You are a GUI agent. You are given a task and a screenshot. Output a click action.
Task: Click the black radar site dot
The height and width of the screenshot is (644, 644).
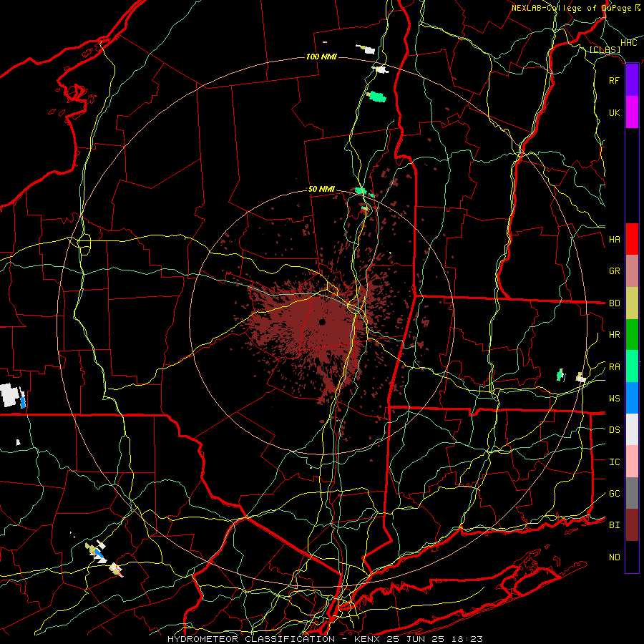coord(322,322)
